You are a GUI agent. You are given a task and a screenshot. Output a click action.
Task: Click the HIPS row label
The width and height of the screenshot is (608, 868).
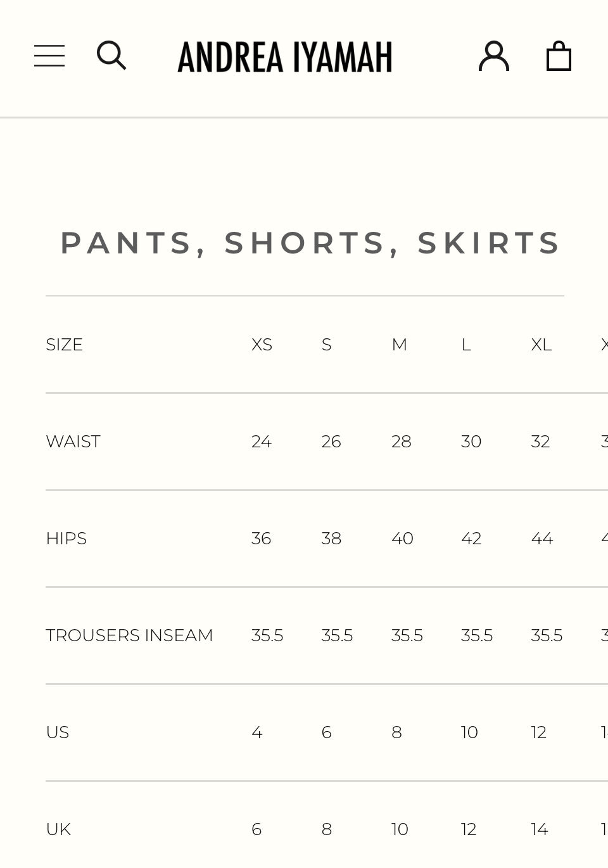tap(66, 539)
